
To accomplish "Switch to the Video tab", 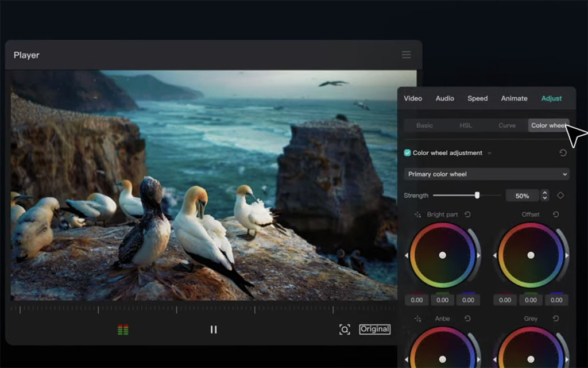I will coord(413,98).
